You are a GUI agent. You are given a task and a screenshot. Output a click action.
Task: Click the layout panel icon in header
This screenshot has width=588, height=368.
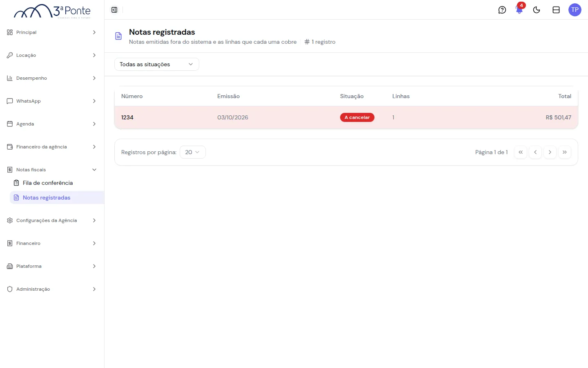(556, 10)
